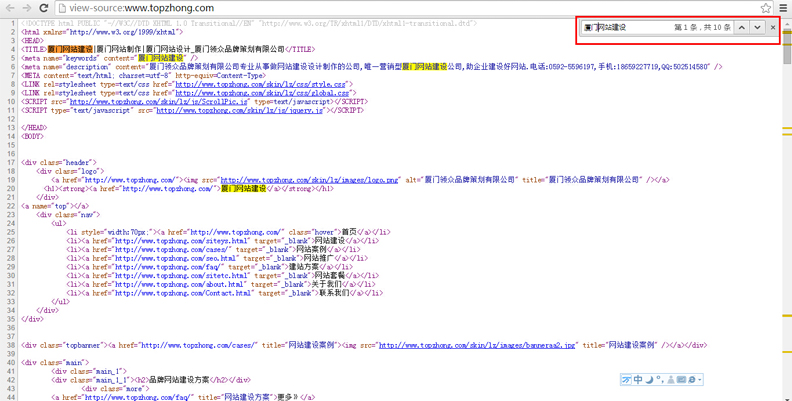Click the text 关于我们 on line 31

326,284
